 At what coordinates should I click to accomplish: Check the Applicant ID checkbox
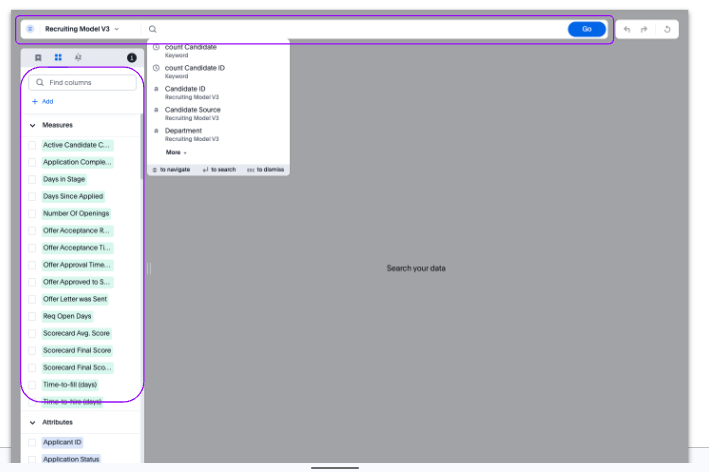point(32,442)
